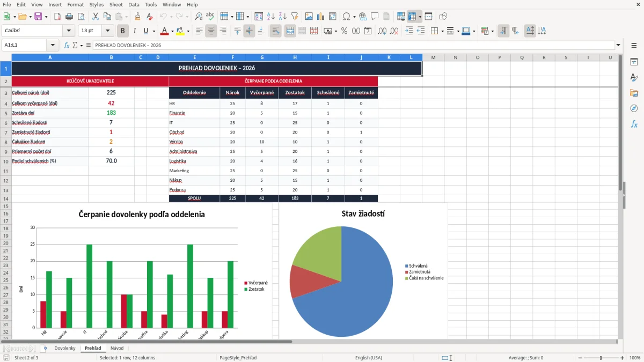This screenshot has width=644, height=362.
Task: Click the Format as Percent icon
Action: point(344,31)
